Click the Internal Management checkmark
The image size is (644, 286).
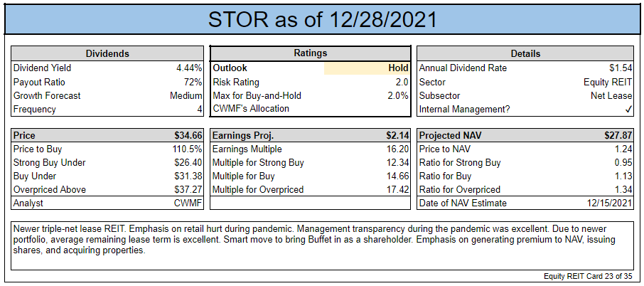[x=628, y=110]
